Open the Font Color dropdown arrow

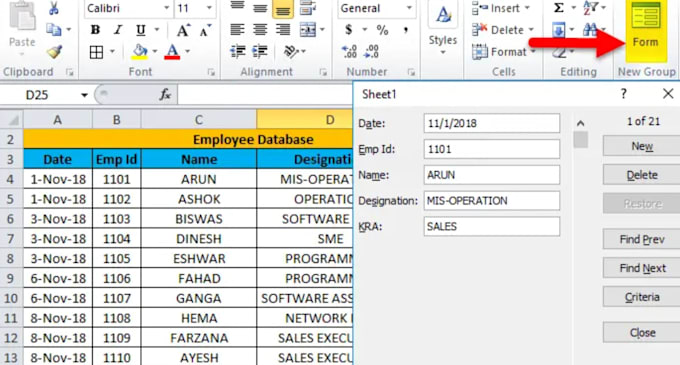[x=187, y=52]
